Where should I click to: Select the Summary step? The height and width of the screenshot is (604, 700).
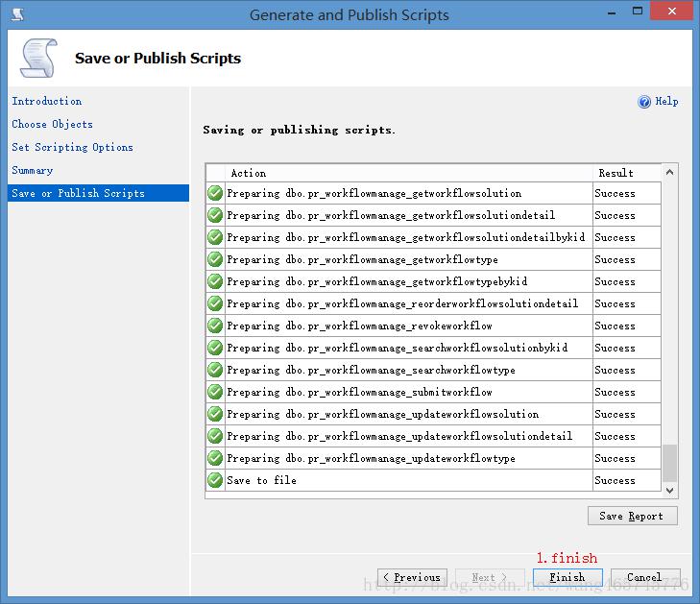click(32, 170)
